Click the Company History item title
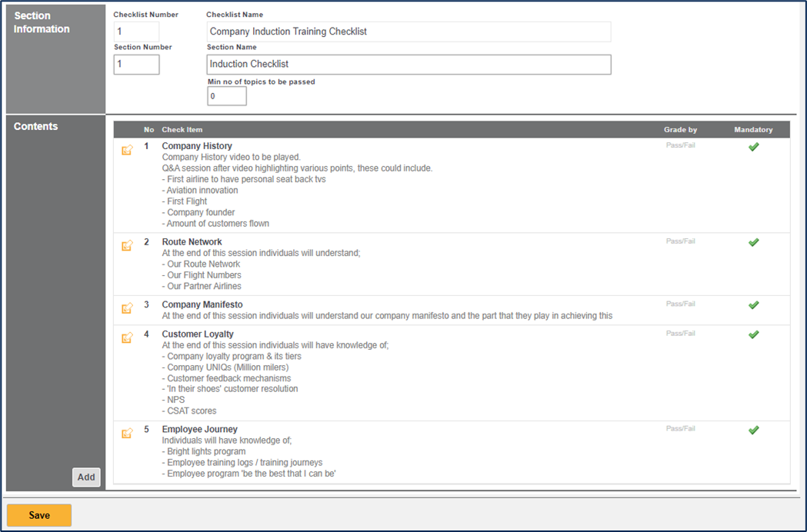Viewport: 807px width, 532px height. pyautogui.click(x=197, y=146)
